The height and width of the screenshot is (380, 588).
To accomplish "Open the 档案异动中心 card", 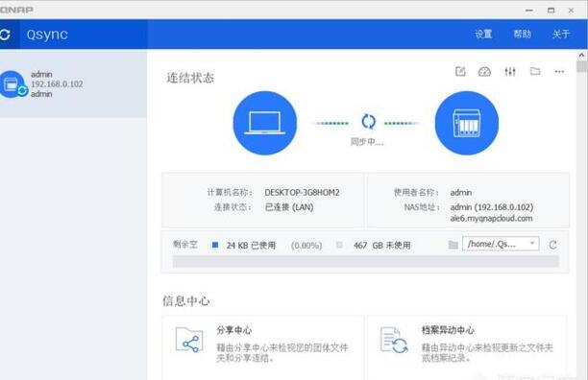I will point(467,347).
